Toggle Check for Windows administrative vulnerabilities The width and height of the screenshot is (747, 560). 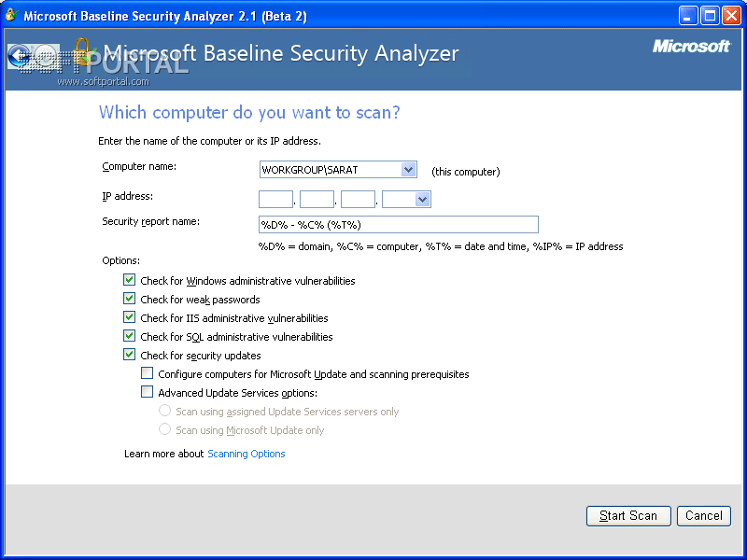click(x=129, y=280)
